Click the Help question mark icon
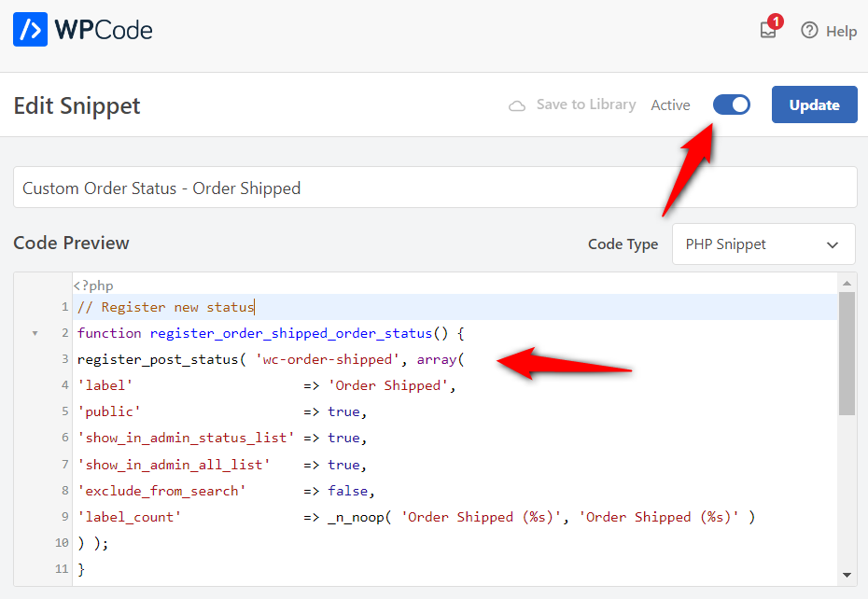 pyautogui.click(x=809, y=31)
